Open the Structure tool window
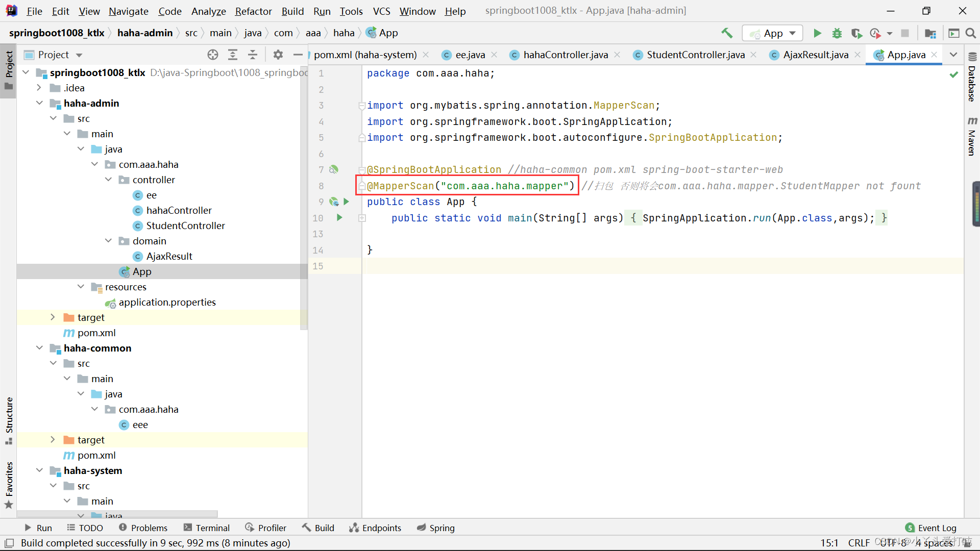 9,420
